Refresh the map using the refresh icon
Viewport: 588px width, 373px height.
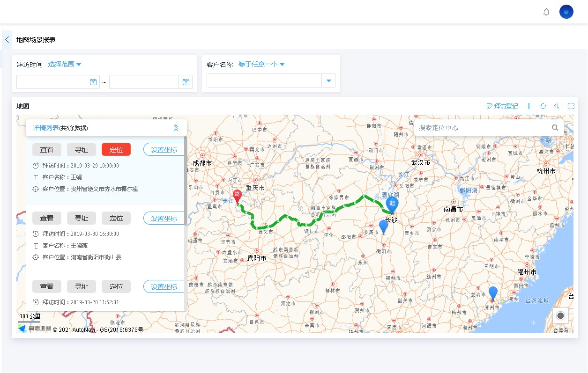543,106
